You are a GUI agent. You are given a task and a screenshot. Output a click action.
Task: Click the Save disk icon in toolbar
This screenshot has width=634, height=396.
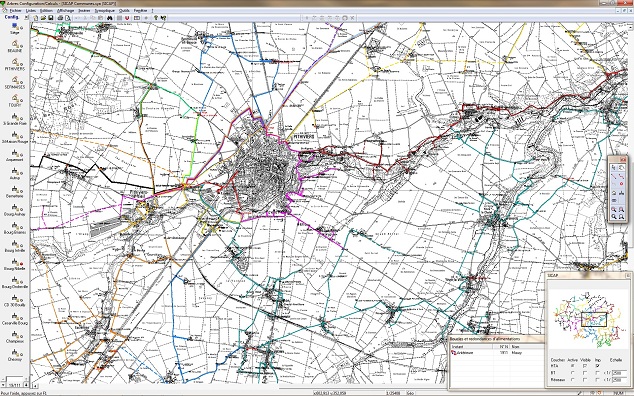tap(51, 18)
